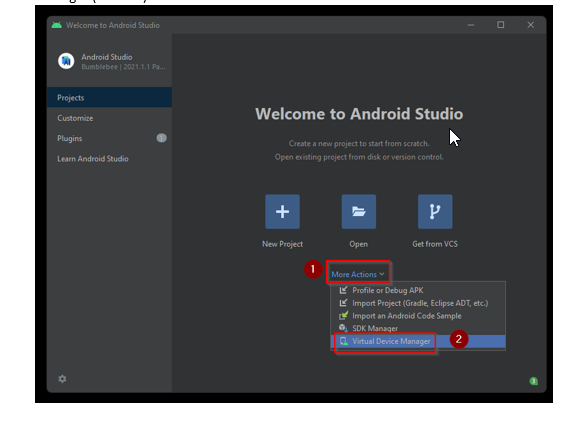Choose Import Project (Gradle, Eclipse ADT) entry
The image size is (583, 434).
point(418,303)
